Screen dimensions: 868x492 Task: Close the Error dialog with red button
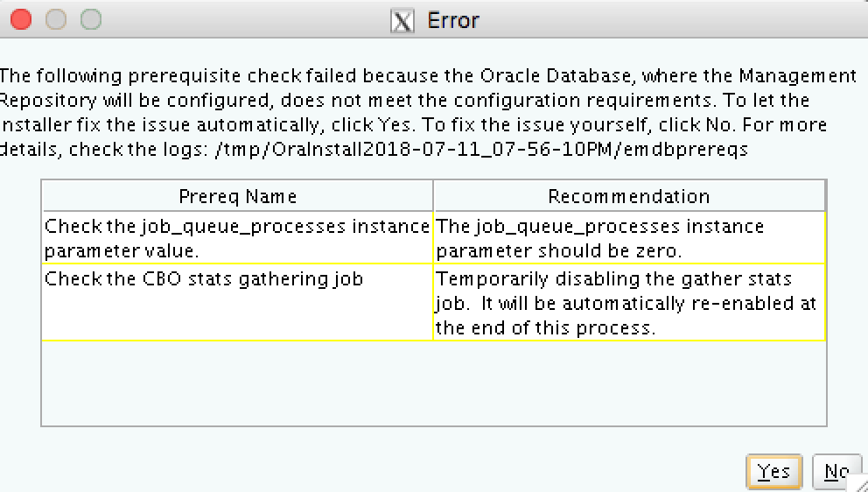pyautogui.click(x=21, y=19)
